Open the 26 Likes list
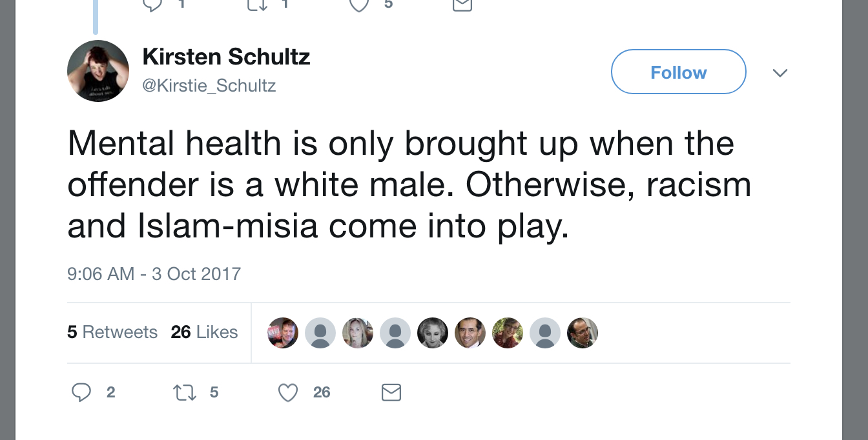868x440 pixels. click(204, 332)
